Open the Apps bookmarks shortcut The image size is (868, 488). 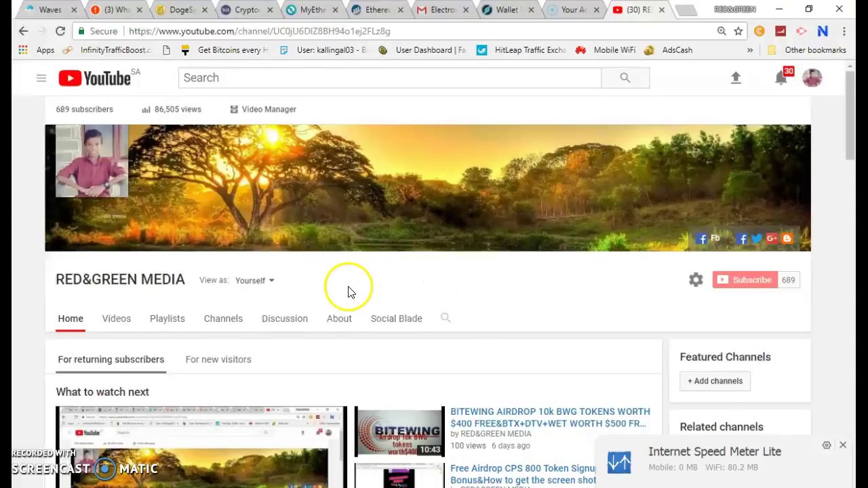point(37,50)
